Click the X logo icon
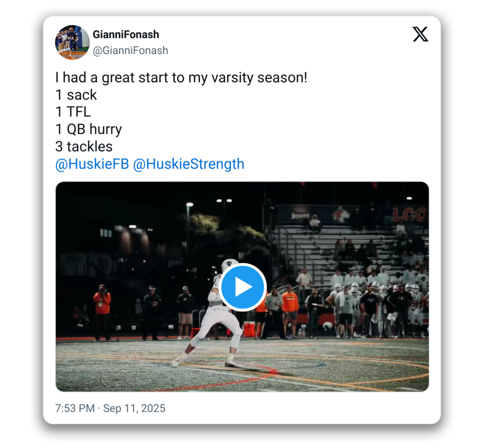 420,34
